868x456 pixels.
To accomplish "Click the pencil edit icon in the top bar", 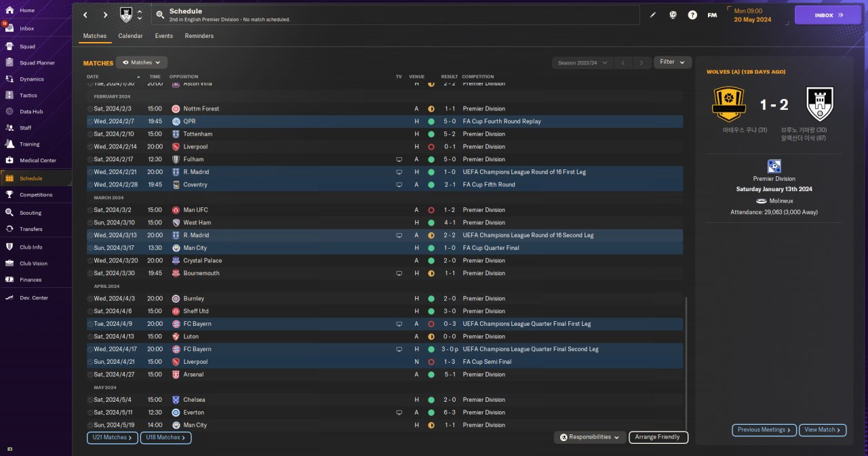I will [653, 15].
